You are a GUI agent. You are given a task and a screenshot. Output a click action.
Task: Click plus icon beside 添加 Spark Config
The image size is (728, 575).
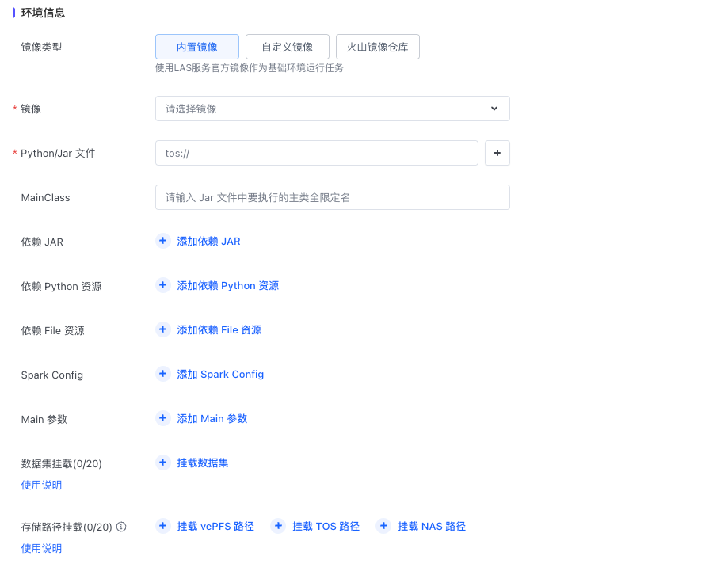pos(163,374)
